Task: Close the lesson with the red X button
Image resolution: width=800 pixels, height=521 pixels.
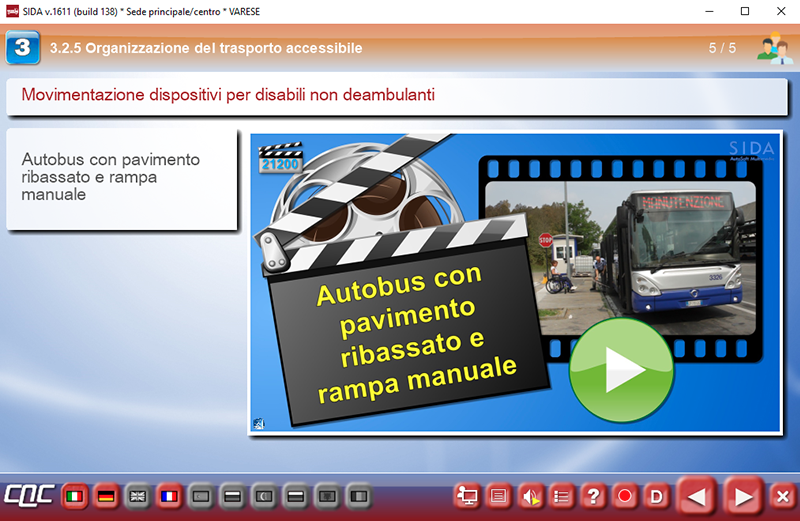Action: click(x=783, y=496)
